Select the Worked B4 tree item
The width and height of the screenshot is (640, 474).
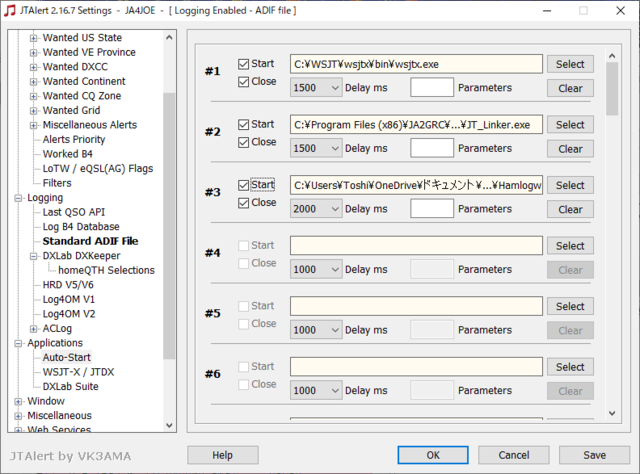[68, 154]
